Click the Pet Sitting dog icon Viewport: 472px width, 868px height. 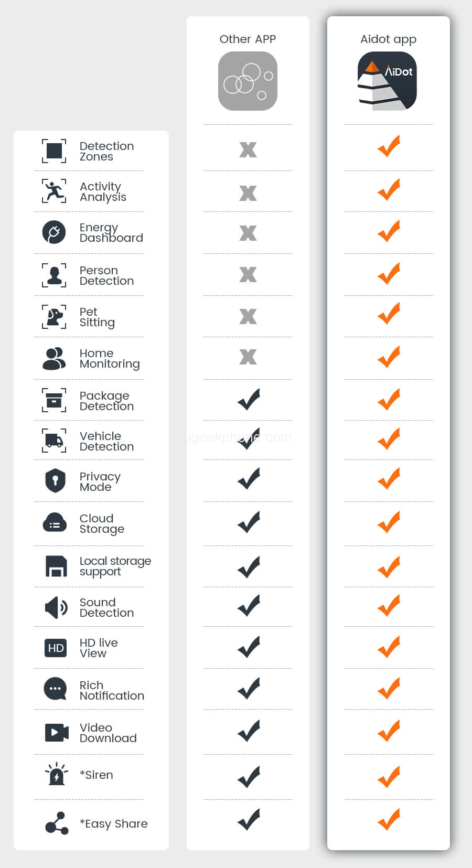(x=54, y=317)
